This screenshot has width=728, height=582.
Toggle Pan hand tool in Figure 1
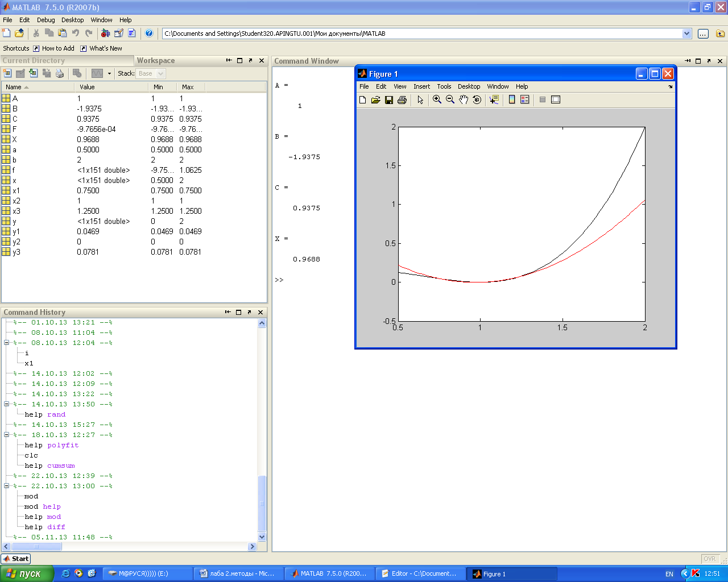(464, 99)
